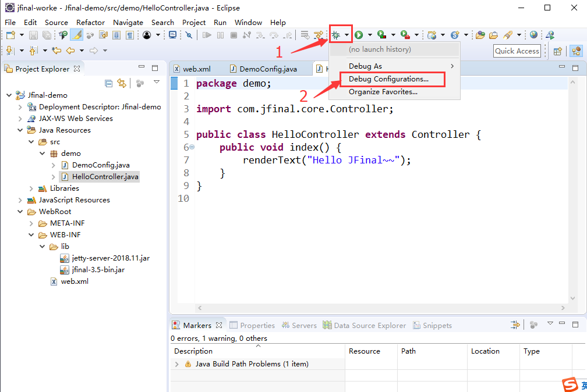The width and height of the screenshot is (587, 392).
Task: Open the Window menu
Action: click(248, 23)
